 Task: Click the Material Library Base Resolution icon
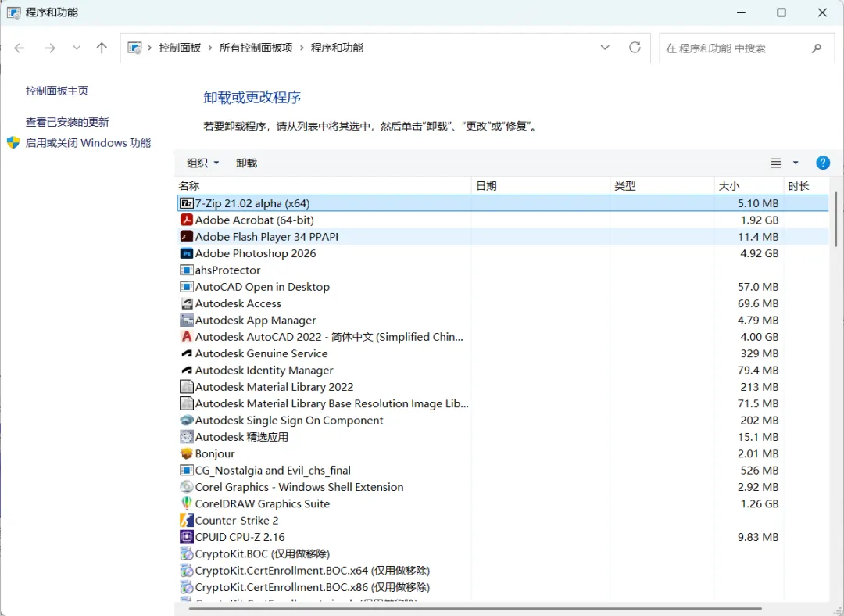pyautogui.click(x=186, y=404)
